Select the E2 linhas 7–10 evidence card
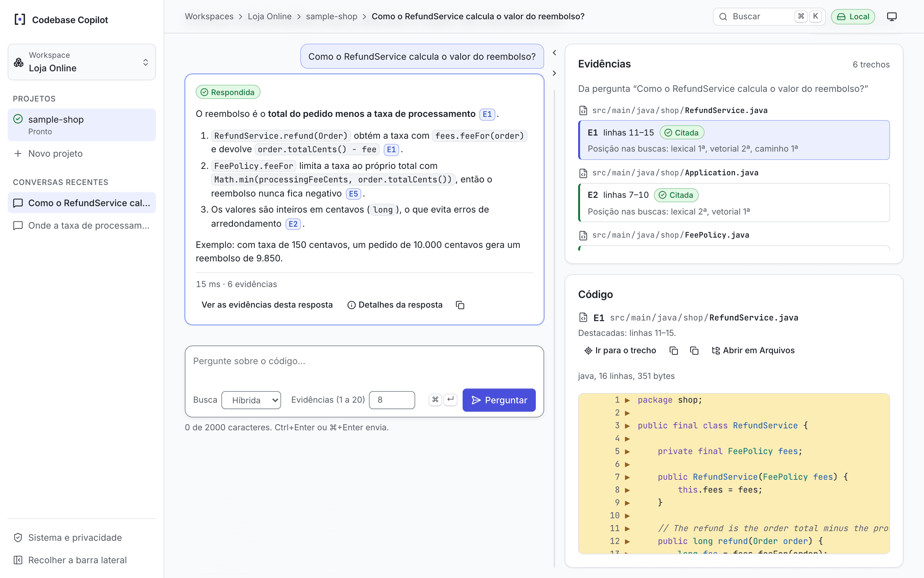 (733, 203)
